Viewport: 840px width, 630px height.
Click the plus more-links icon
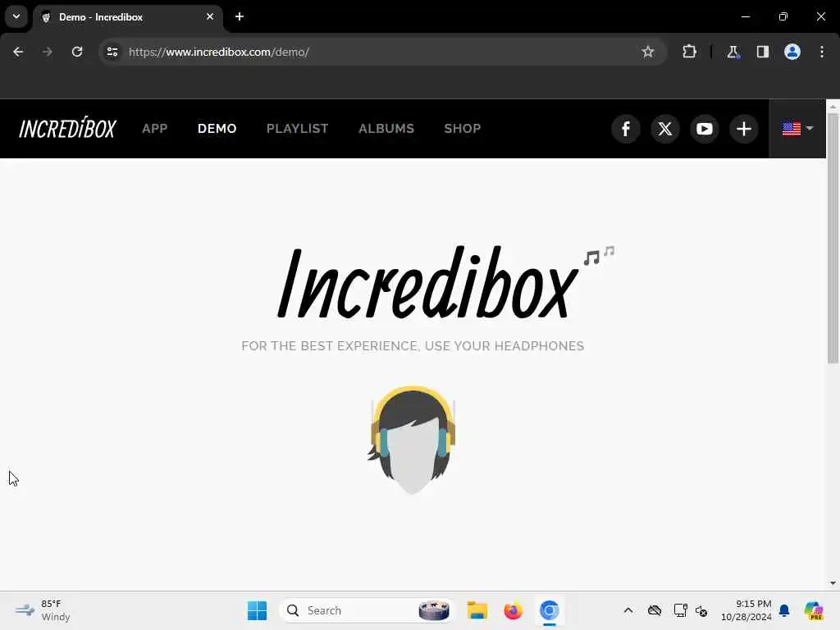tap(743, 129)
